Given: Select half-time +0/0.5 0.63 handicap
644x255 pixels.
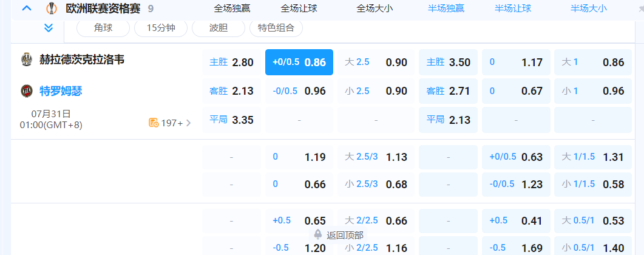Looking at the screenshot, I should (516, 157).
